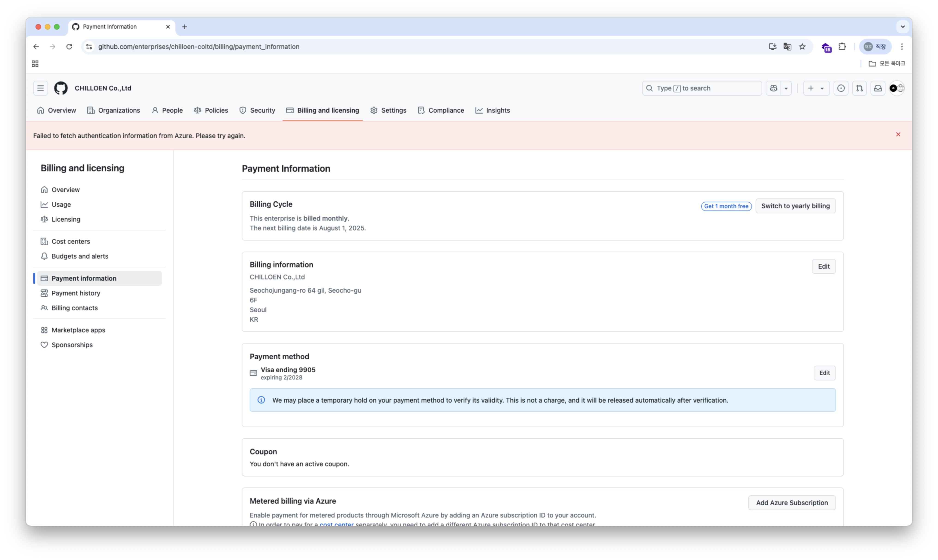938x560 pixels.
Task: Open Billing contacts in sidebar
Action: coord(99,308)
